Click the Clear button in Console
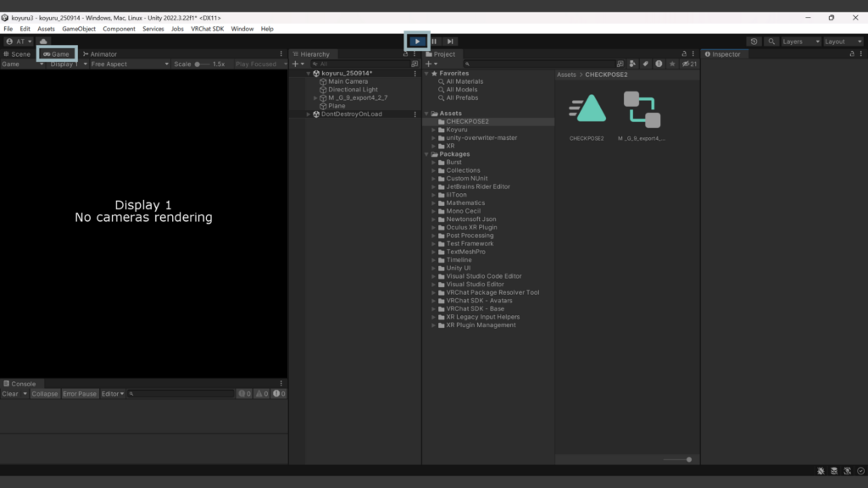 point(10,394)
